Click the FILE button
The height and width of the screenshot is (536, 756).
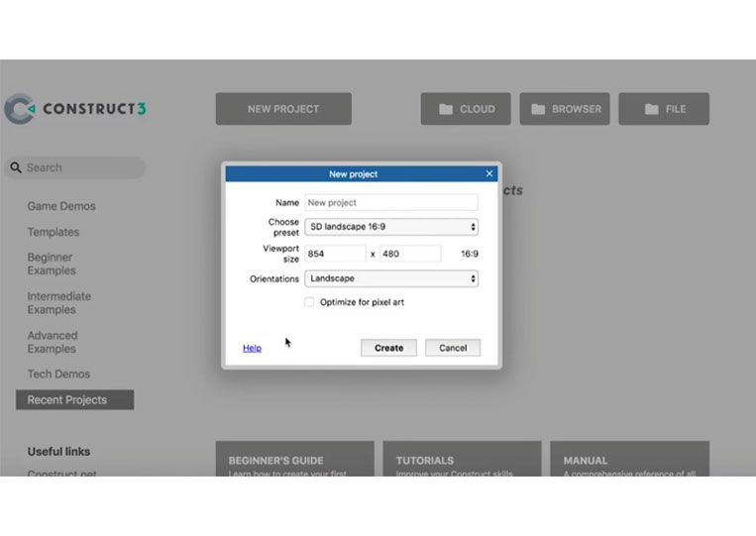(x=664, y=109)
